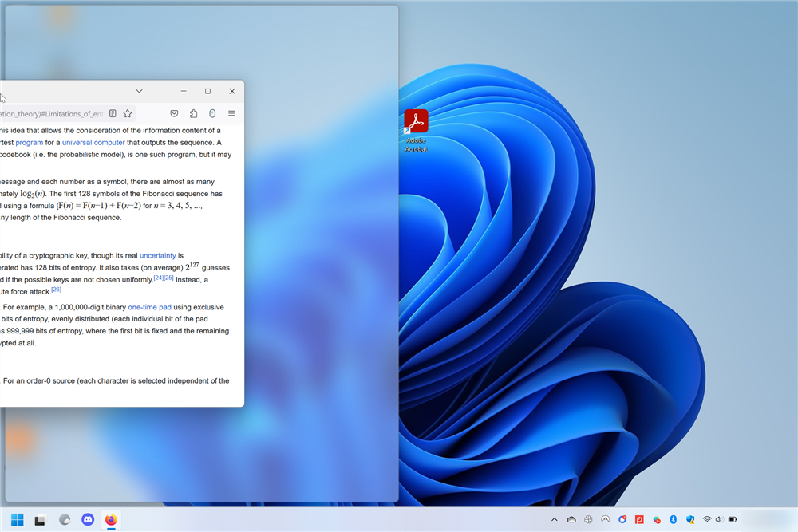Viewport: 798px width, 532px height.
Task: Open OneDrive from the system tray
Action: pos(571,519)
